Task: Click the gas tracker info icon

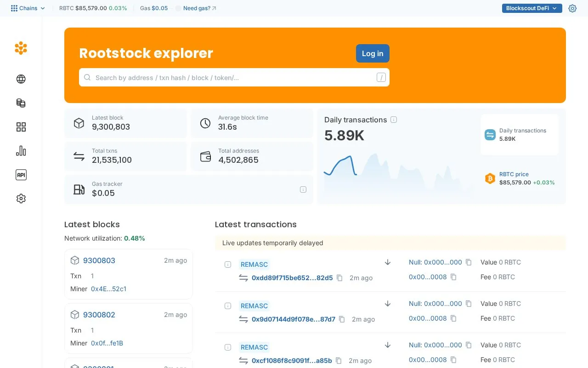Action: (x=303, y=190)
